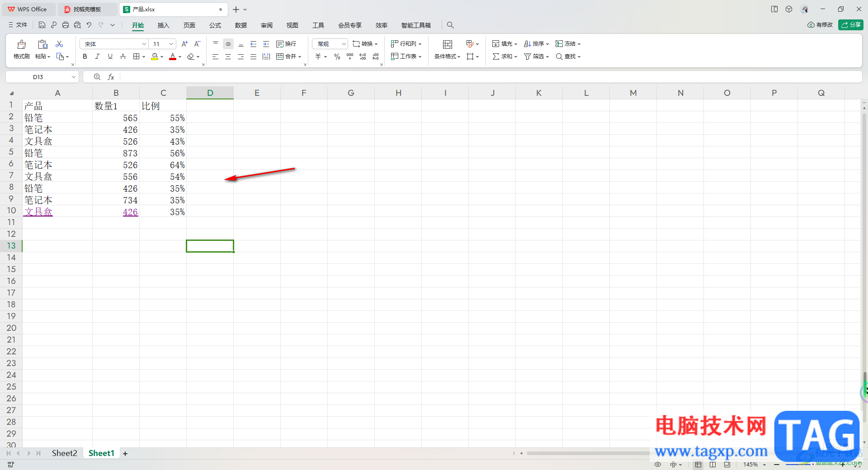This screenshot has width=868, height=470.
Task: Decrease font size with A- icon
Action: point(197,44)
